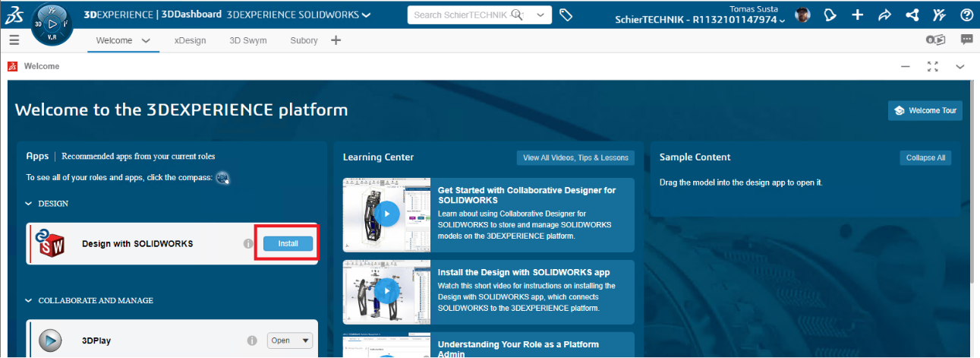
Task: Click the Design with SOLIDWORKS app name
Action: click(137, 244)
